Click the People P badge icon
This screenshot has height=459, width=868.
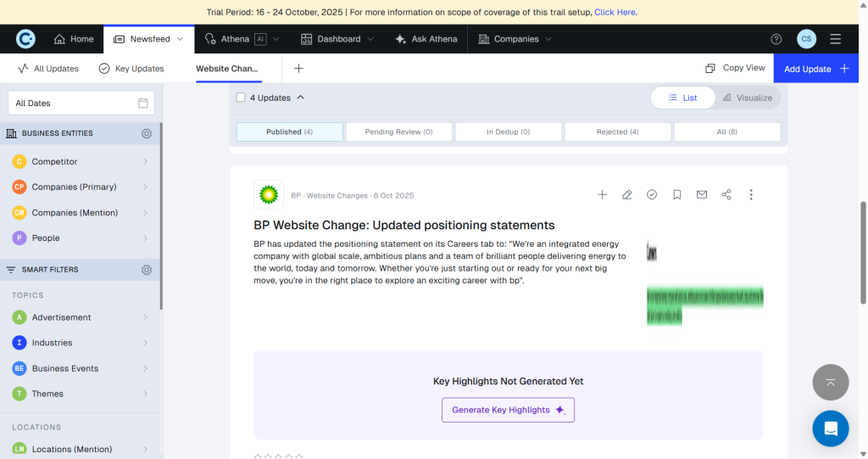pyautogui.click(x=19, y=238)
